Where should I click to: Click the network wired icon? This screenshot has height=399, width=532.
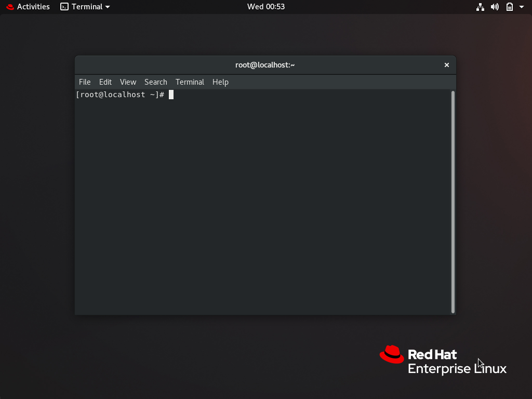tap(480, 7)
